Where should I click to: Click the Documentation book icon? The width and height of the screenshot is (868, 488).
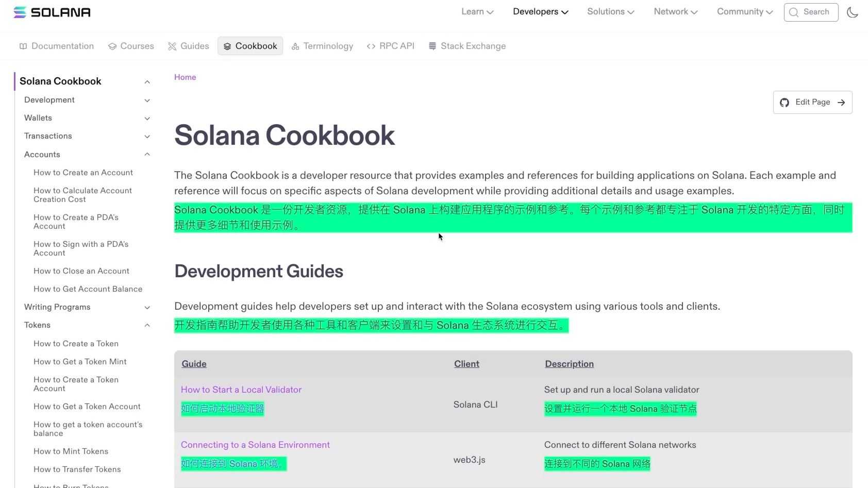[23, 46]
